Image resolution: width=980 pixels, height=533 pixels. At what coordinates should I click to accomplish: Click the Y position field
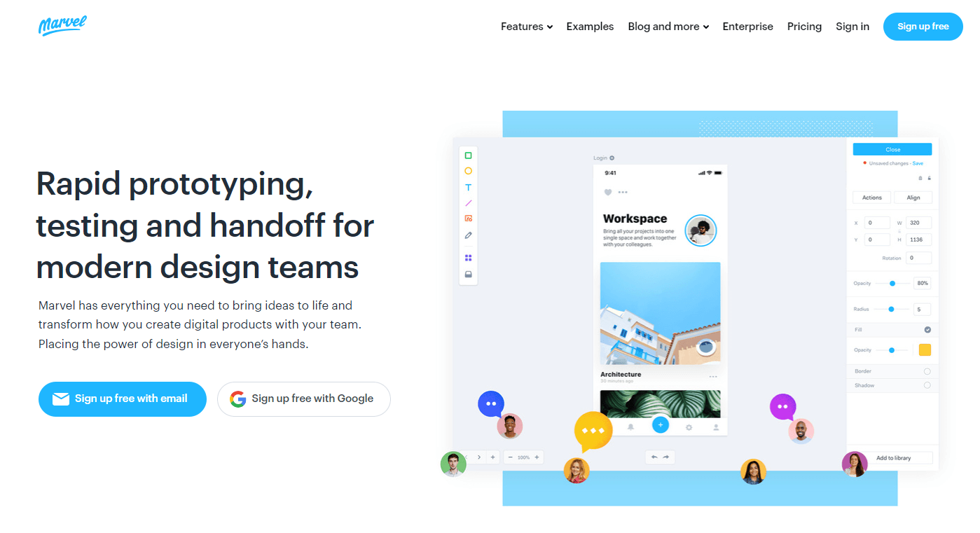coord(877,240)
